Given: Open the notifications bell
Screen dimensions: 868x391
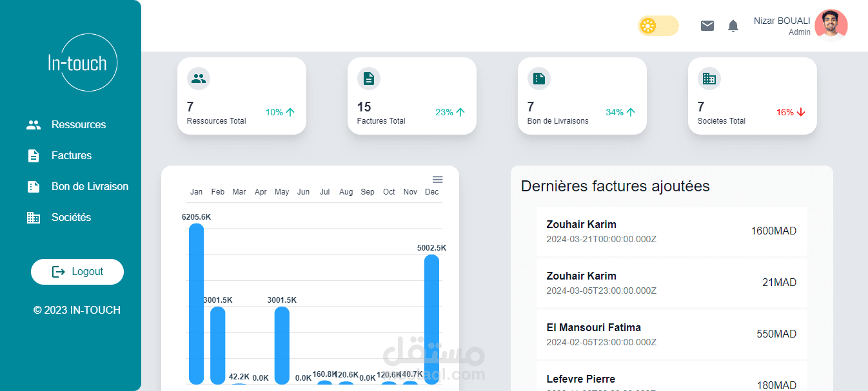Looking at the screenshot, I should pos(733,26).
